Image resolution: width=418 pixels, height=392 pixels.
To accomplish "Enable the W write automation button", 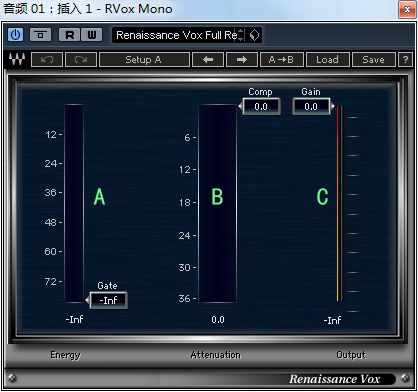I will 92,35.
